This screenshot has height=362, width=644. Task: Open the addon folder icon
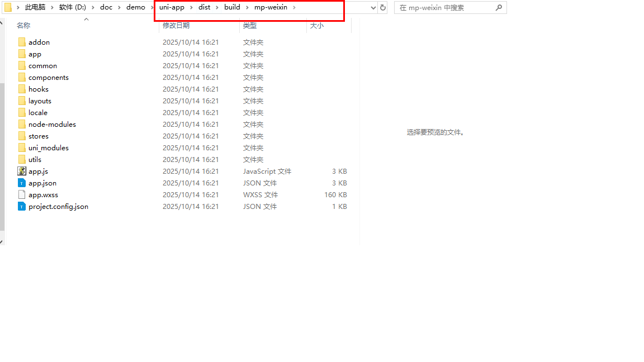coord(22,42)
